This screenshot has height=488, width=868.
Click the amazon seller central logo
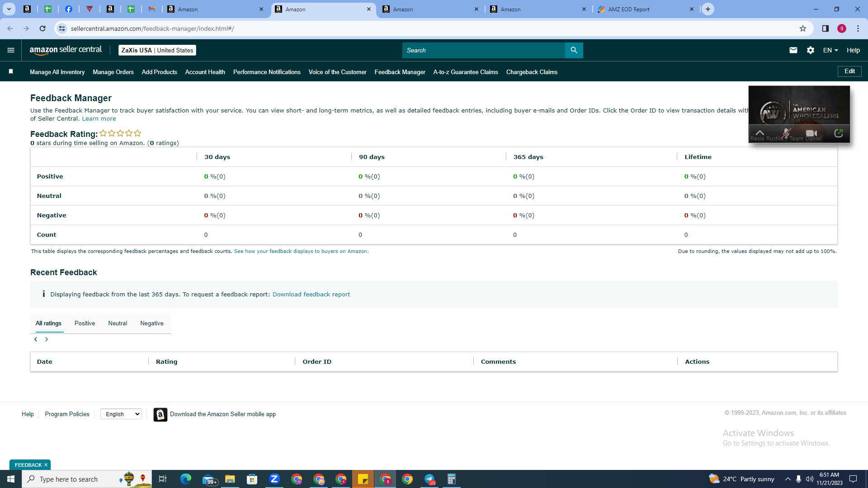click(x=66, y=50)
